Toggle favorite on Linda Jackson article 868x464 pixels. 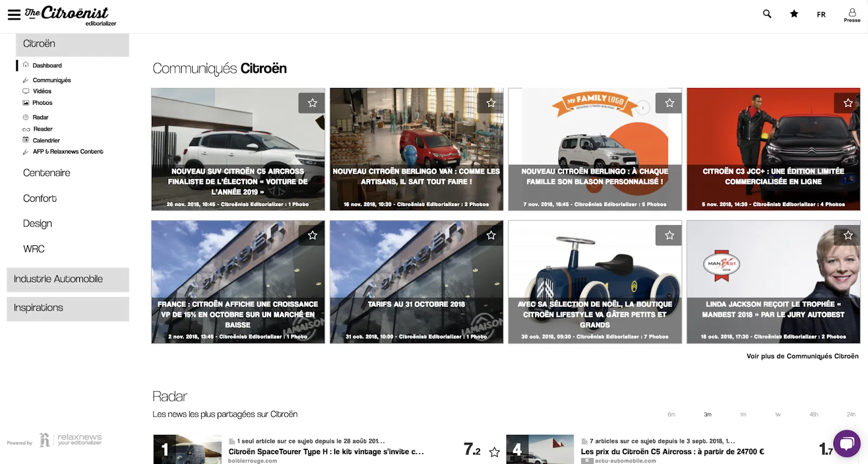847,236
